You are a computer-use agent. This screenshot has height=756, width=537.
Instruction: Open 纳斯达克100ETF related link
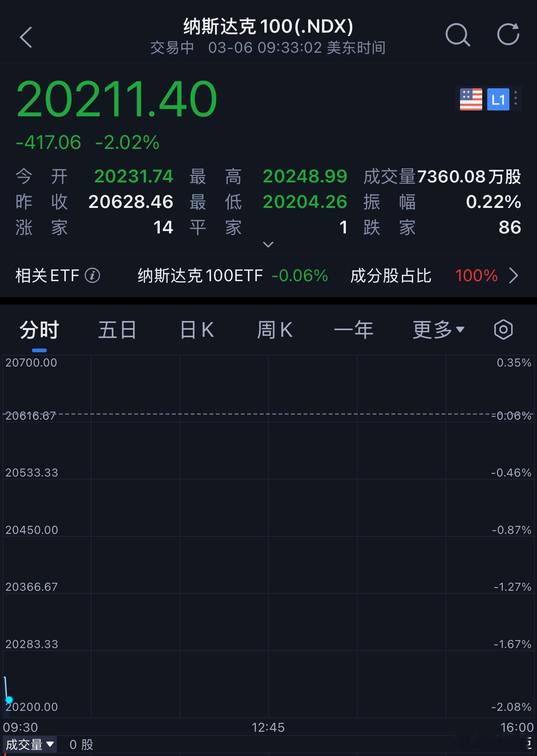tap(200, 276)
